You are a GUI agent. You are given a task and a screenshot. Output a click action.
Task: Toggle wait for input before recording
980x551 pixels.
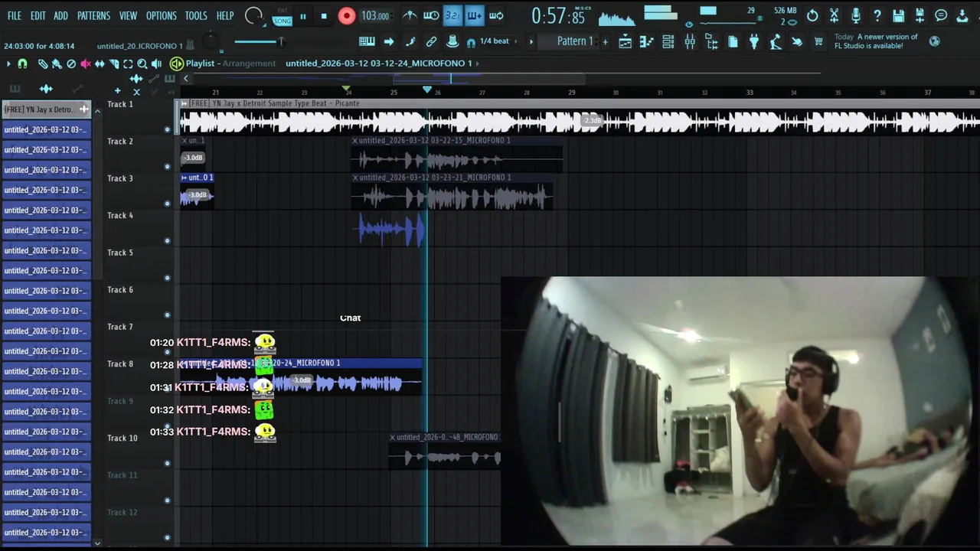tap(431, 15)
